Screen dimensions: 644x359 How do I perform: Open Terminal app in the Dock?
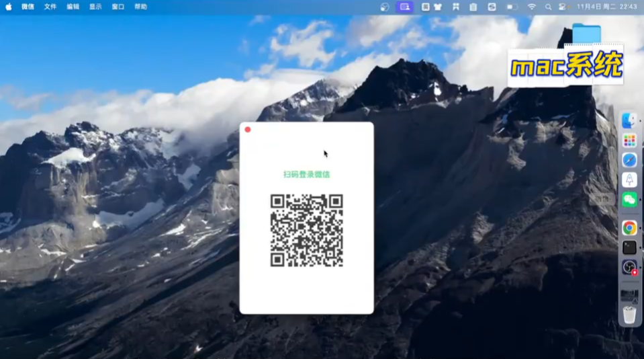click(629, 247)
